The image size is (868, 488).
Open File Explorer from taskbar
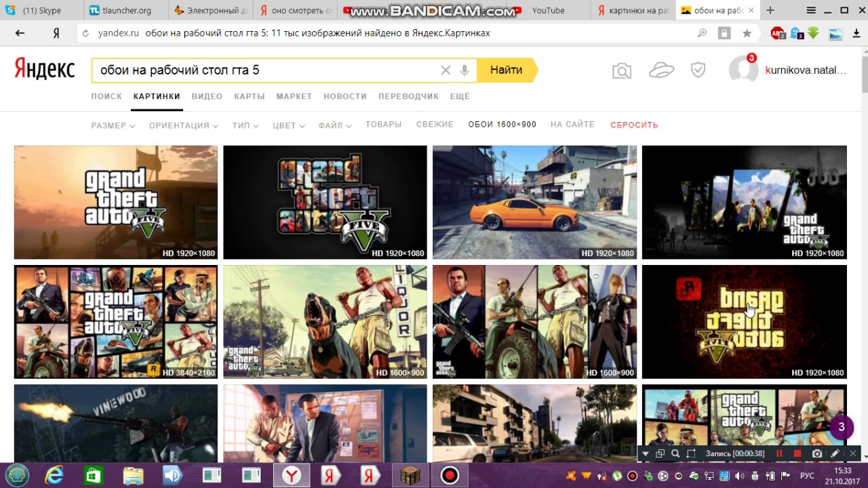pos(133,475)
